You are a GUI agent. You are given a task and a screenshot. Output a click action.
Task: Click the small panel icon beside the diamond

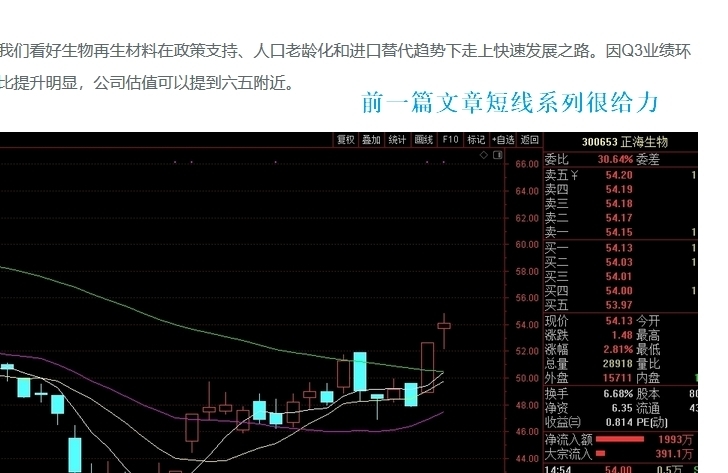497,155
